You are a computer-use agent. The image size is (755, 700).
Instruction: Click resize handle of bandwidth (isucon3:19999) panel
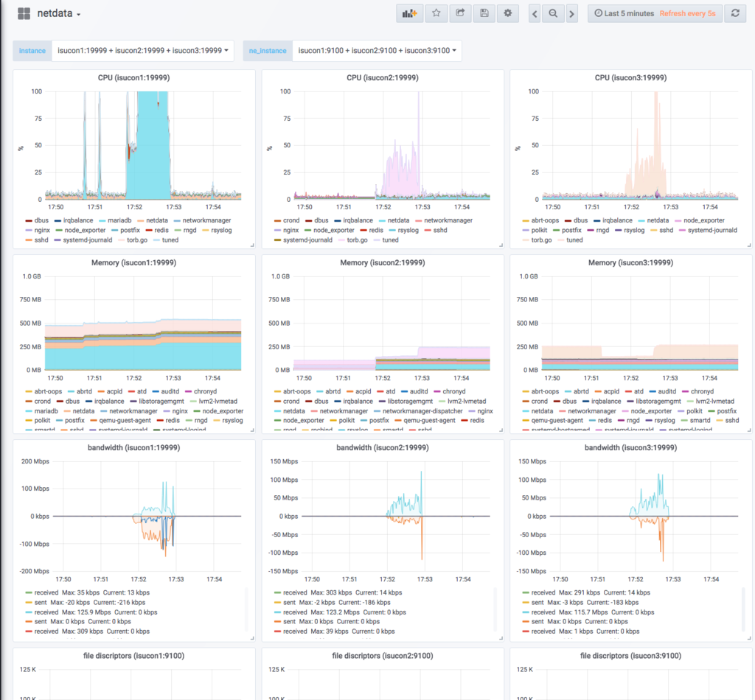coord(749,638)
